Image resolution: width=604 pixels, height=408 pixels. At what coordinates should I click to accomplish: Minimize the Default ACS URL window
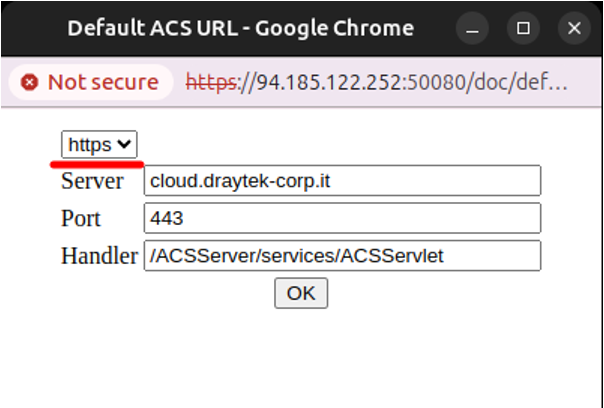coord(472,28)
